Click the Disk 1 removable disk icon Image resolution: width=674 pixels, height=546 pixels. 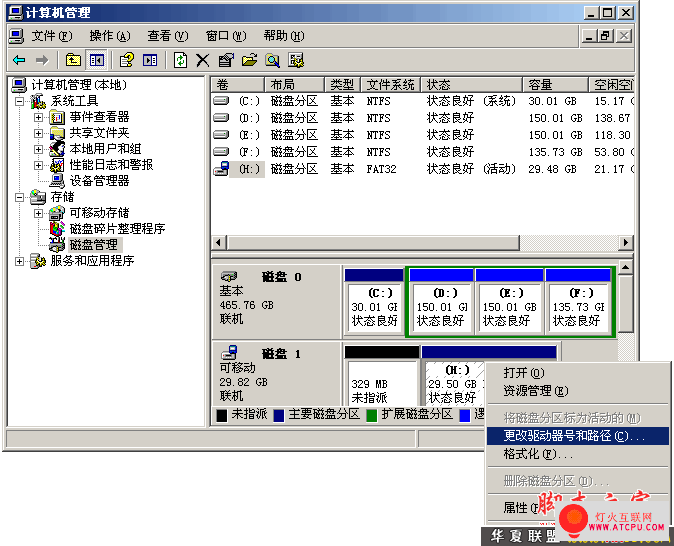tap(229, 353)
